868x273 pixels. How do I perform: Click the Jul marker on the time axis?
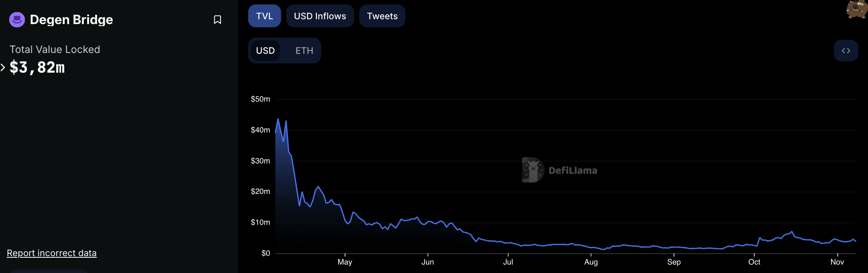(x=508, y=262)
